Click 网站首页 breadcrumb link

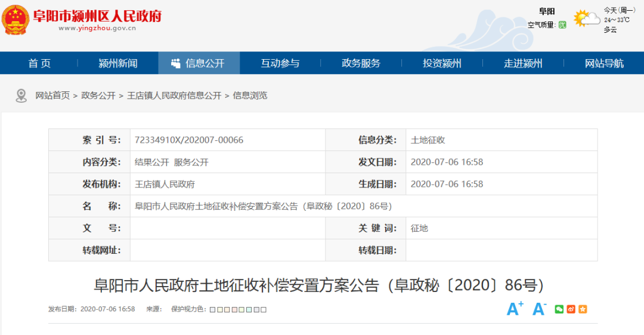pos(52,96)
